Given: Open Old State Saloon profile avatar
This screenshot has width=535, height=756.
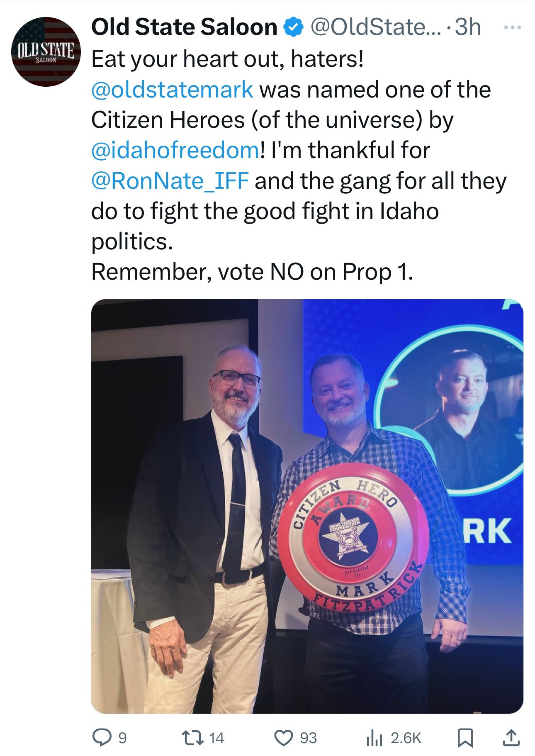Looking at the screenshot, I should pyautogui.click(x=46, y=52).
